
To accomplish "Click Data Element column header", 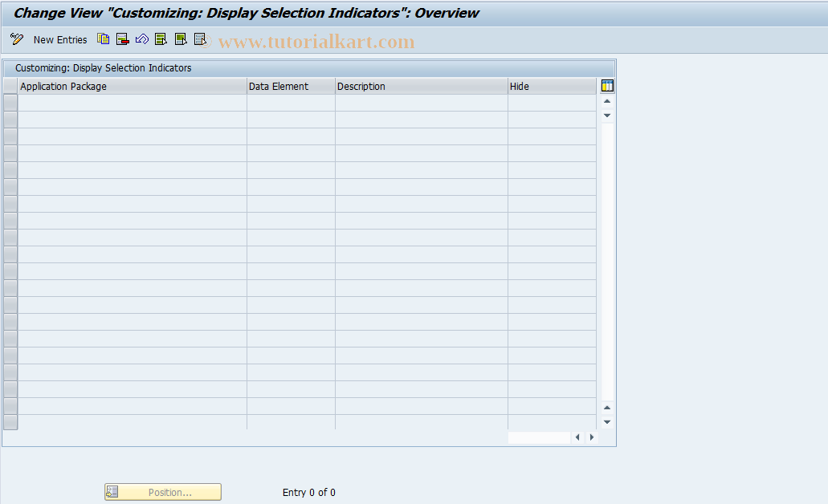I will [291, 86].
